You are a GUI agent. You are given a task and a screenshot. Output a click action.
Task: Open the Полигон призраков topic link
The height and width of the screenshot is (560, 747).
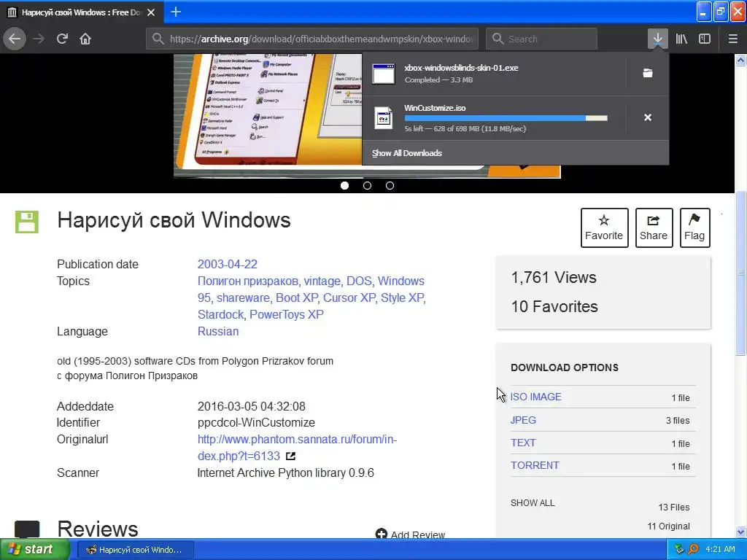(x=248, y=281)
